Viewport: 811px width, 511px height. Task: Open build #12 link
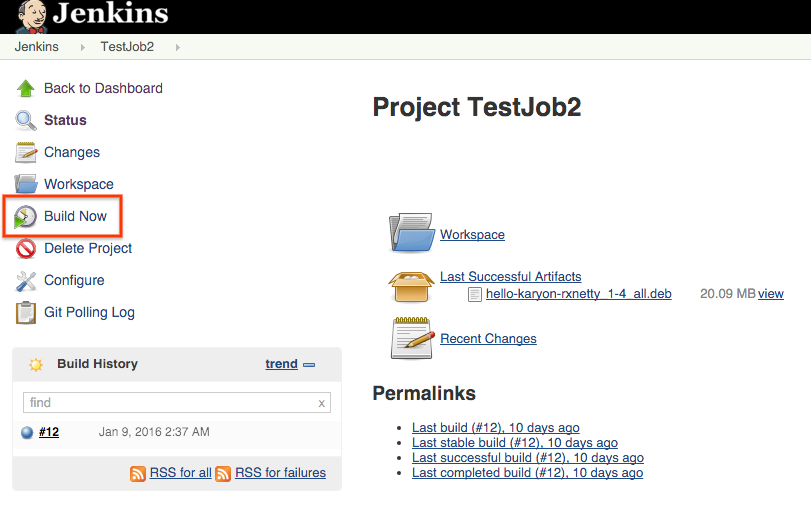click(49, 432)
